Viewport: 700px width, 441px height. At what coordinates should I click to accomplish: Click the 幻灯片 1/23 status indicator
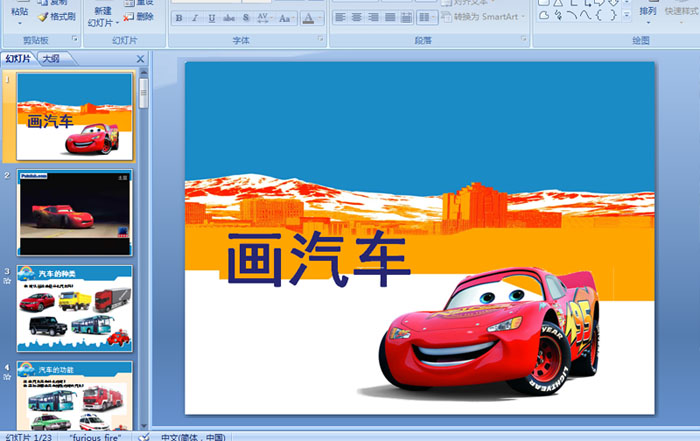click(x=29, y=437)
